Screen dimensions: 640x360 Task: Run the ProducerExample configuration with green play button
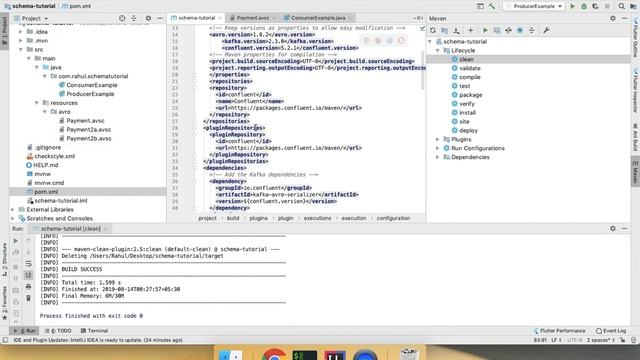click(x=572, y=6)
